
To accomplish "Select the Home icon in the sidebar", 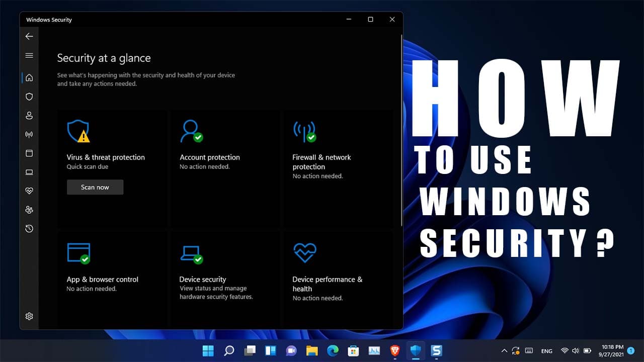I will 29,77.
